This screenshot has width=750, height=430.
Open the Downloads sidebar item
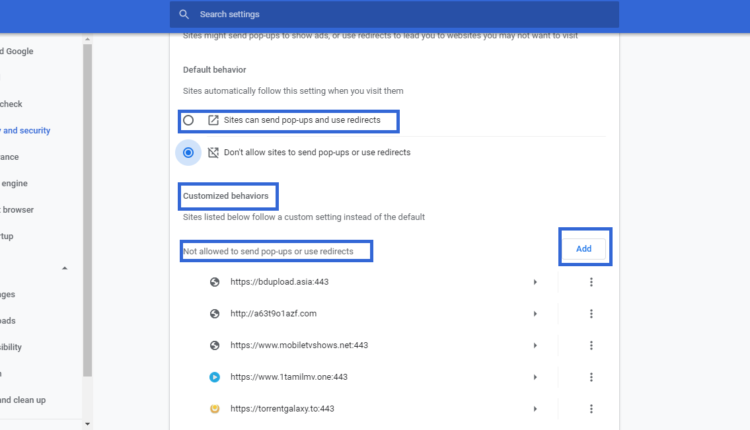[8, 321]
